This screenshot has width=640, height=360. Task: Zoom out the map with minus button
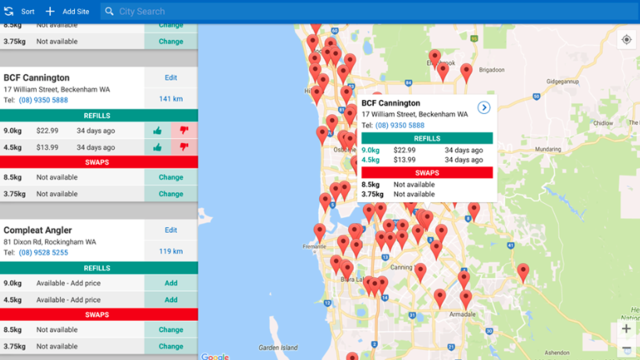click(626, 349)
